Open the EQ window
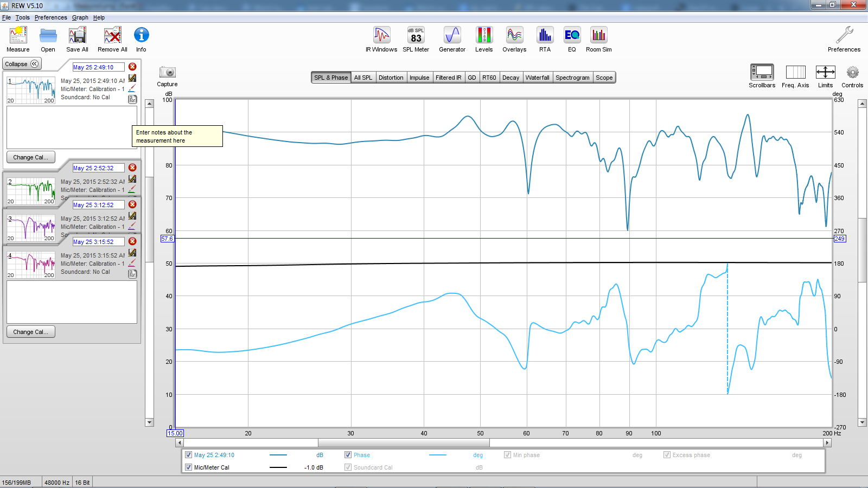Image resolution: width=868 pixels, height=488 pixels. (x=572, y=40)
